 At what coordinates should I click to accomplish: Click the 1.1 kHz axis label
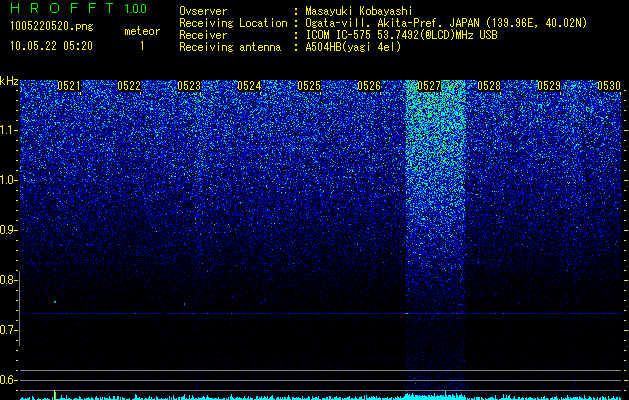(x=8, y=130)
